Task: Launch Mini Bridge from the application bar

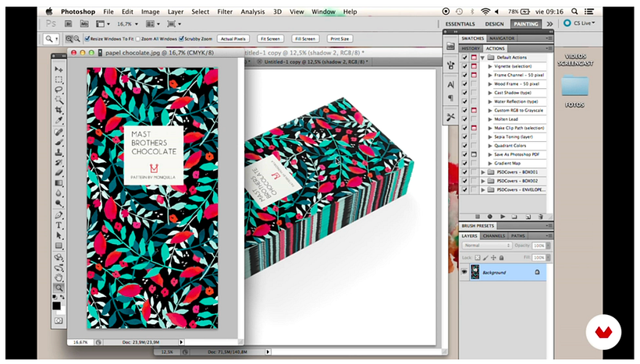Action: pos(84,24)
